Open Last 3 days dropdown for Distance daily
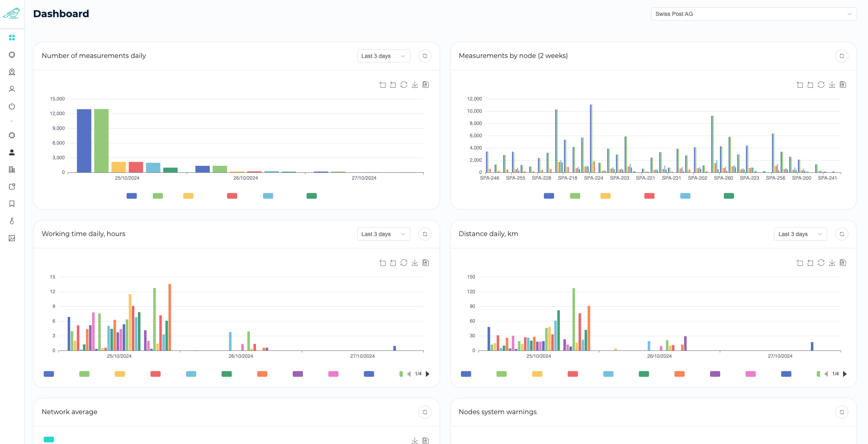The height and width of the screenshot is (444, 868). tap(800, 234)
